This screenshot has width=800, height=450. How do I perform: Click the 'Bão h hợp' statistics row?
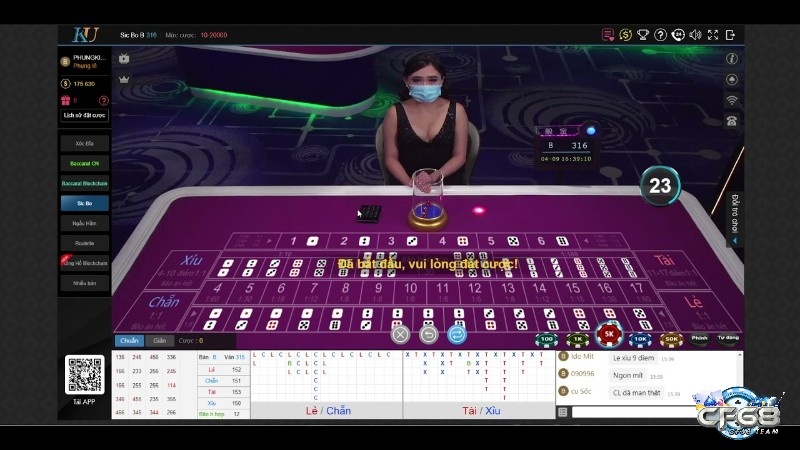(223, 414)
